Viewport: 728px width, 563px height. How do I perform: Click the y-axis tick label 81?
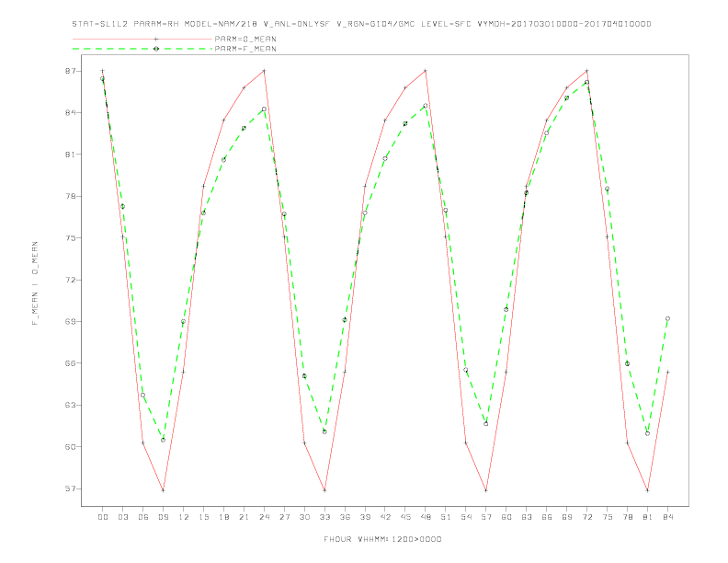(x=71, y=155)
